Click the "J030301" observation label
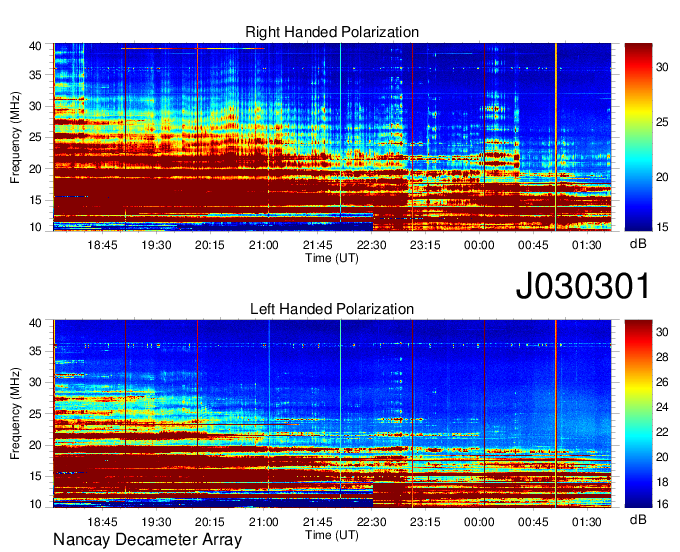The height and width of the screenshot is (552, 680). tap(583, 286)
